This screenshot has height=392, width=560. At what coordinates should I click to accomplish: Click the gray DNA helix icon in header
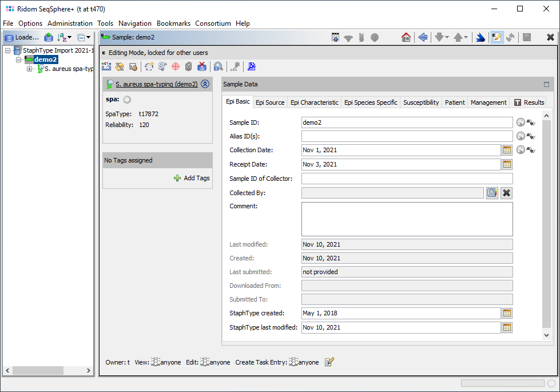tap(362, 37)
